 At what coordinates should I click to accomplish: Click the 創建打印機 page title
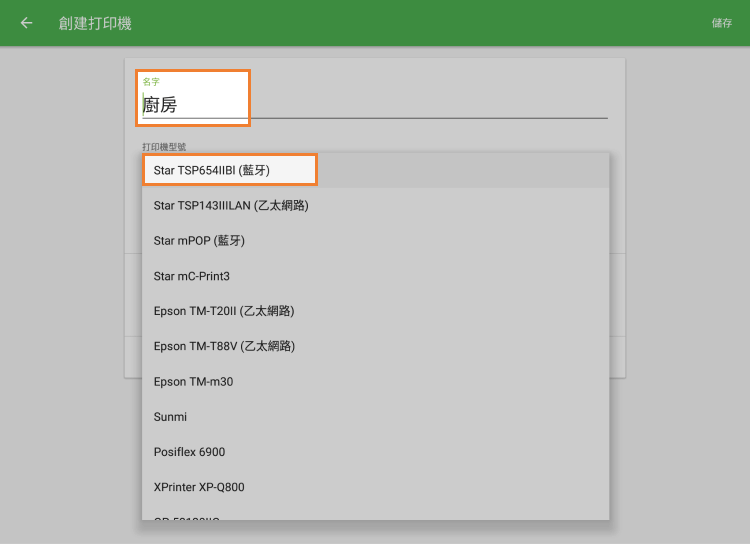[95, 23]
